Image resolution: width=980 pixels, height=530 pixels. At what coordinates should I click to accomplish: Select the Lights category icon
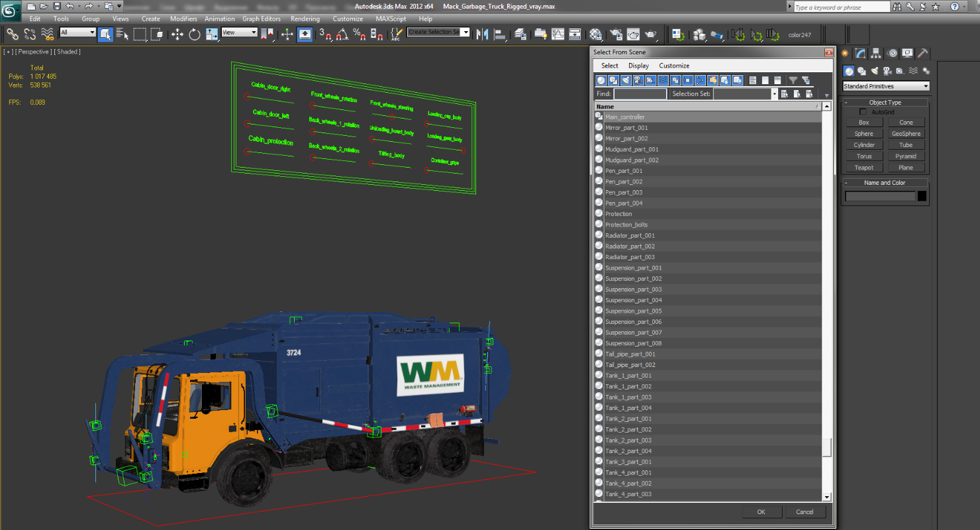click(875, 71)
